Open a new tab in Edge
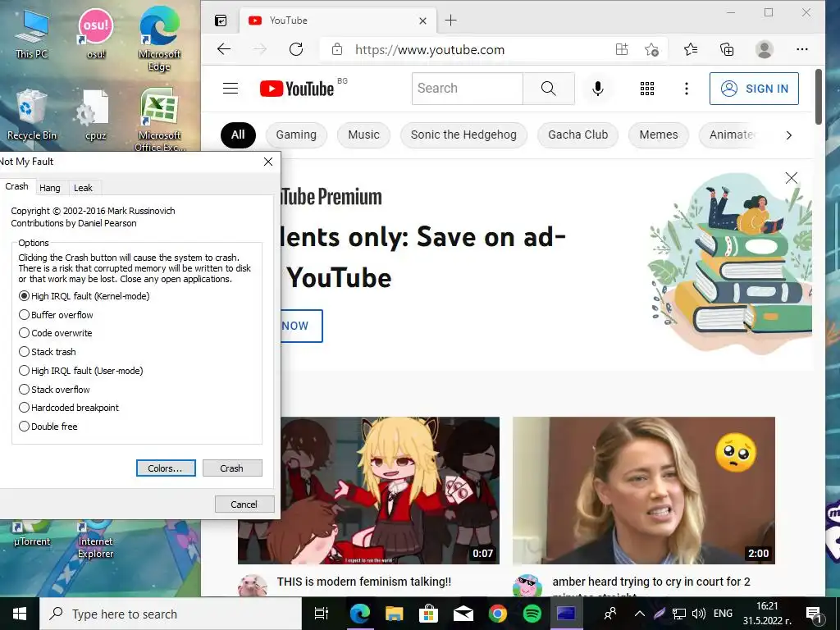 451,21
